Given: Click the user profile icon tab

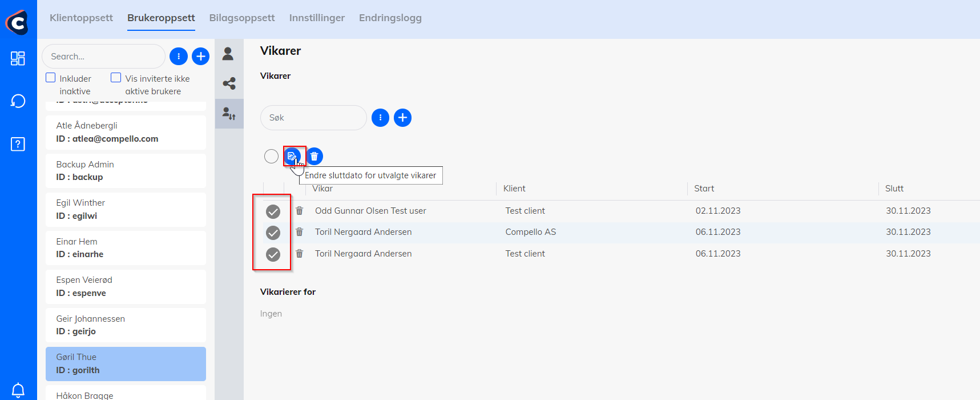Looking at the screenshot, I should point(228,54).
